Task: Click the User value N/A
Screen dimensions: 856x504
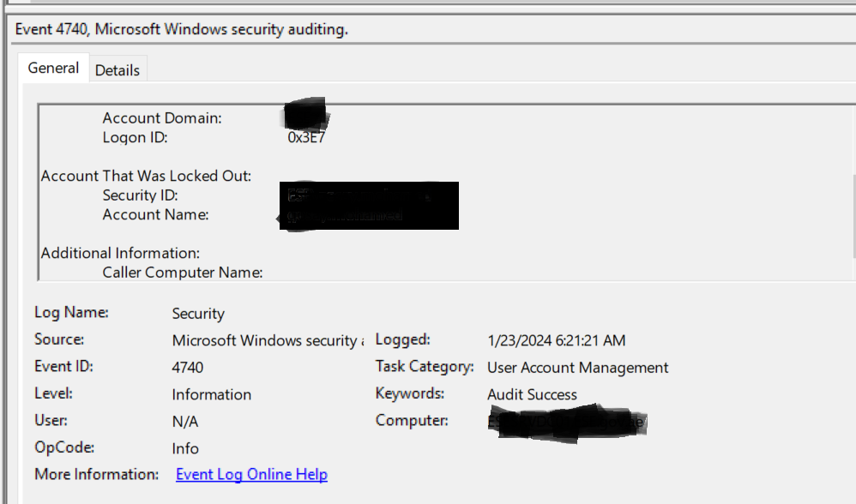Action: click(185, 422)
